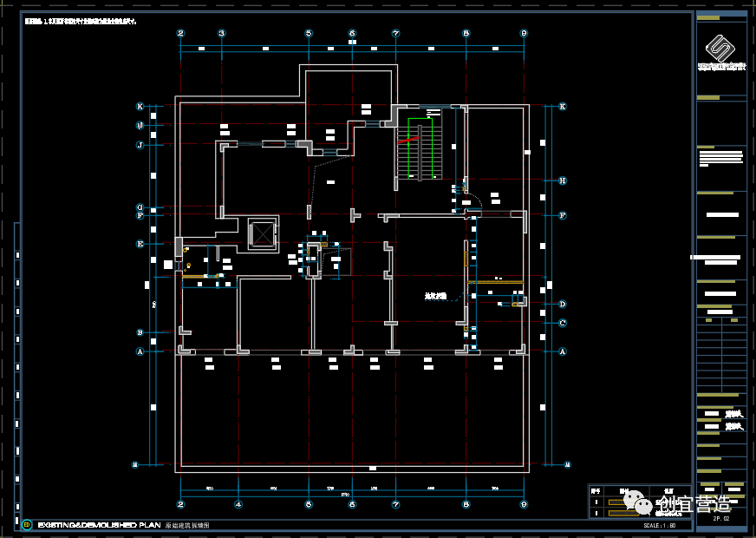Select the bottom-row grid bubble 9

click(525, 504)
